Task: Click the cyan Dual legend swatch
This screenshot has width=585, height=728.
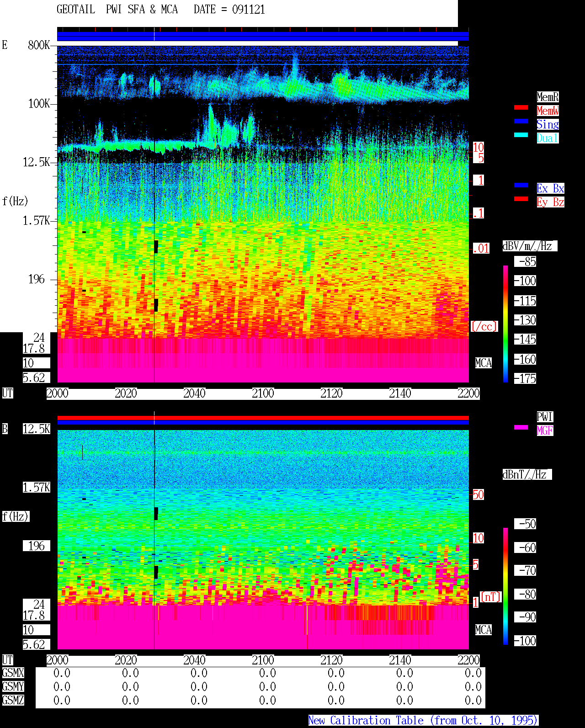Action: coord(521,135)
